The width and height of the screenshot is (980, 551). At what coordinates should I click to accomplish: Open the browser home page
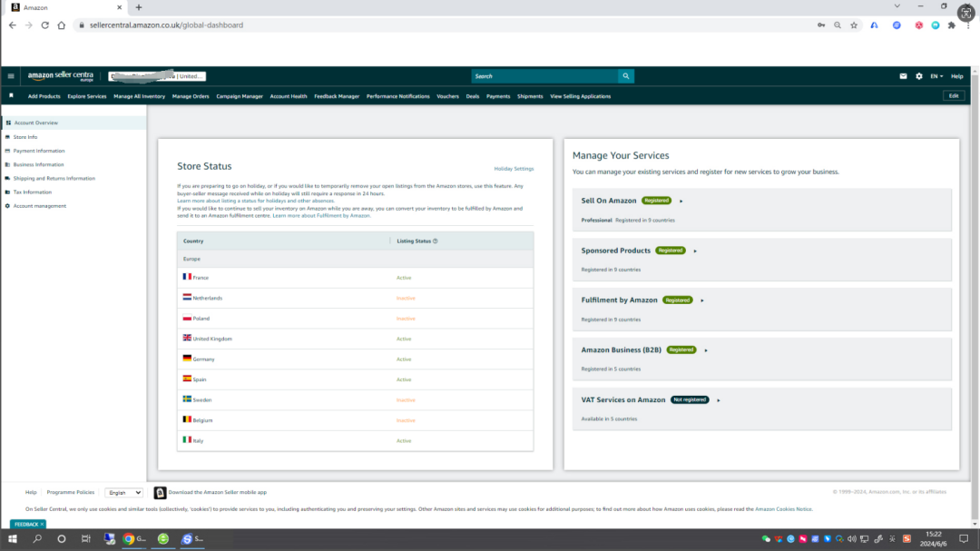coord(62,25)
